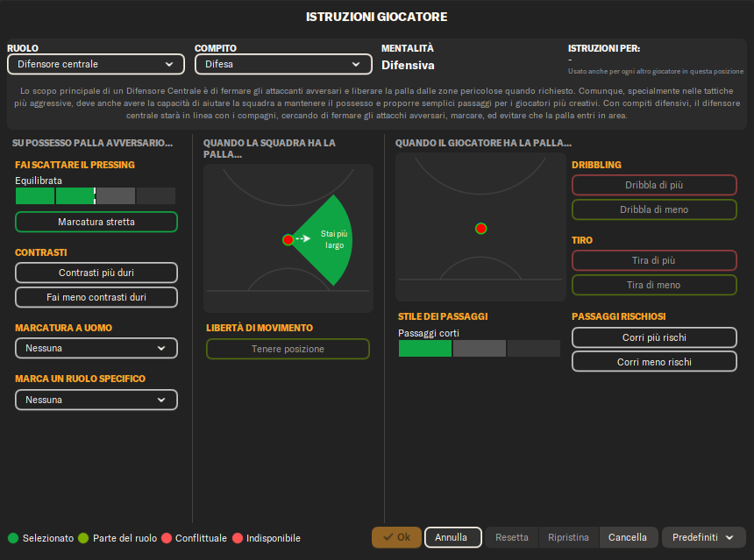Select Corri meno rischi option
754x560 pixels.
pyautogui.click(x=653, y=361)
